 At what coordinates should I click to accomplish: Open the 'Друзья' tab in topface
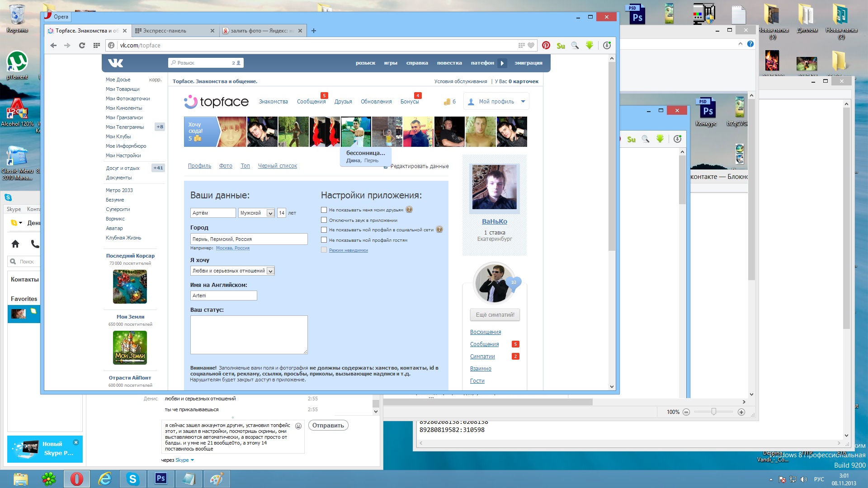(343, 102)
